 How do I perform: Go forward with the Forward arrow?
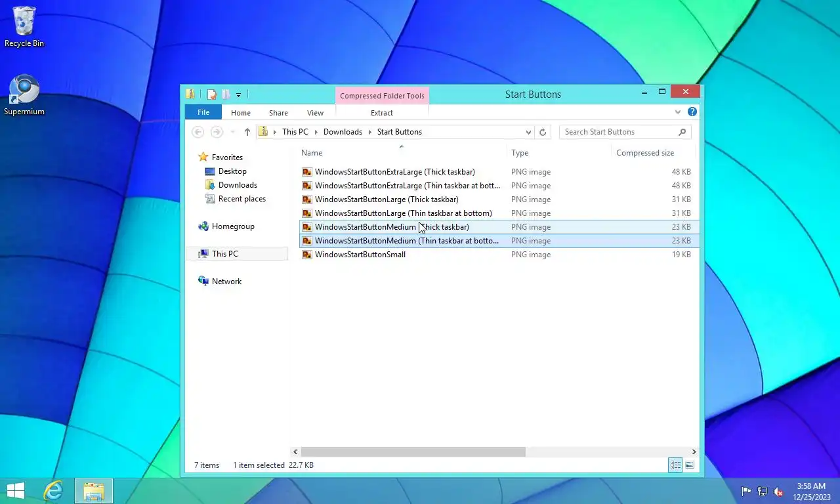[217, 132]
